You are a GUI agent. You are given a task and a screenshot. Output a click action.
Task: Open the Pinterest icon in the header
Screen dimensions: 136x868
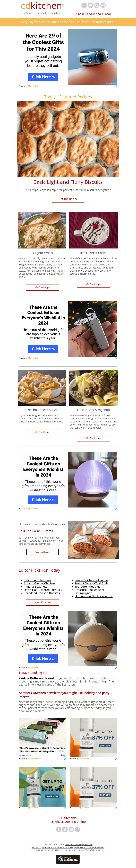97,5
